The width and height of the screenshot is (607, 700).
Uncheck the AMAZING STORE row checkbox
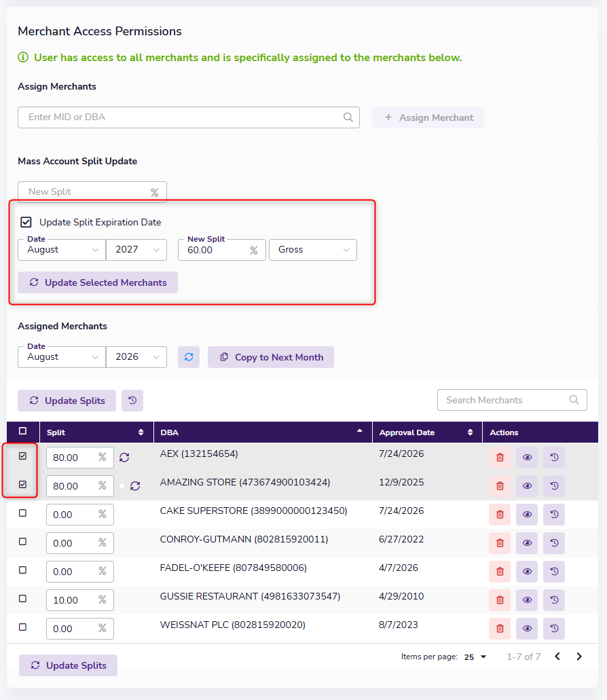[23, 485]
